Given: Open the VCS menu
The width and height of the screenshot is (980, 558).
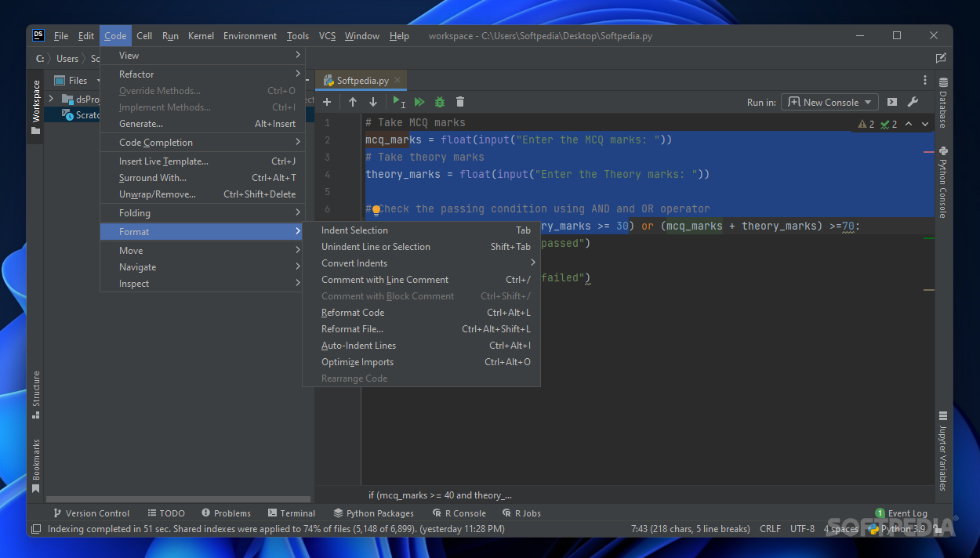Looking at the screenshot, I should tap(327, 35).
